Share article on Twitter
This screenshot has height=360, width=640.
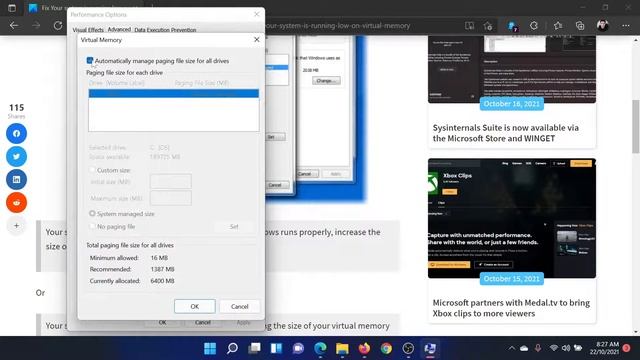pyautogui.click(x=16, y=156)
